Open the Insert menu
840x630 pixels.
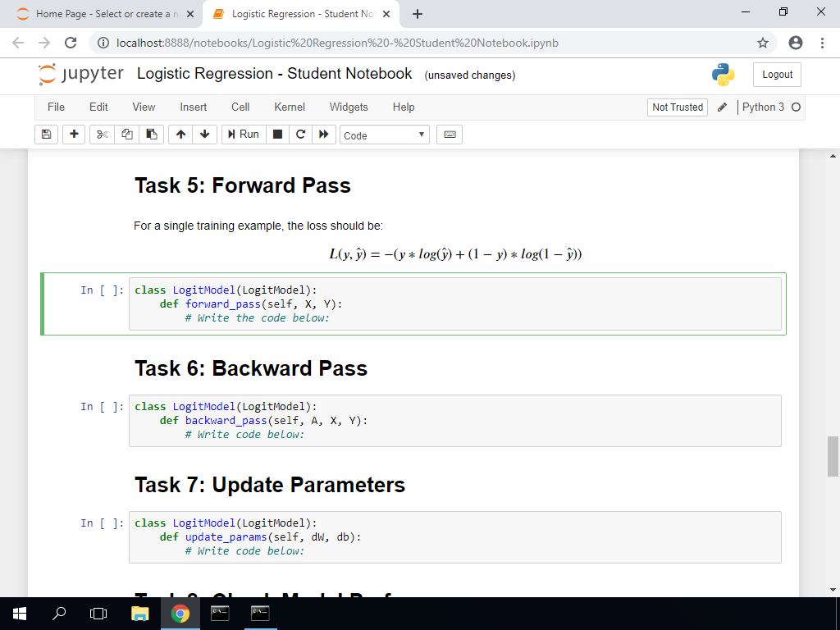[194, 107]
